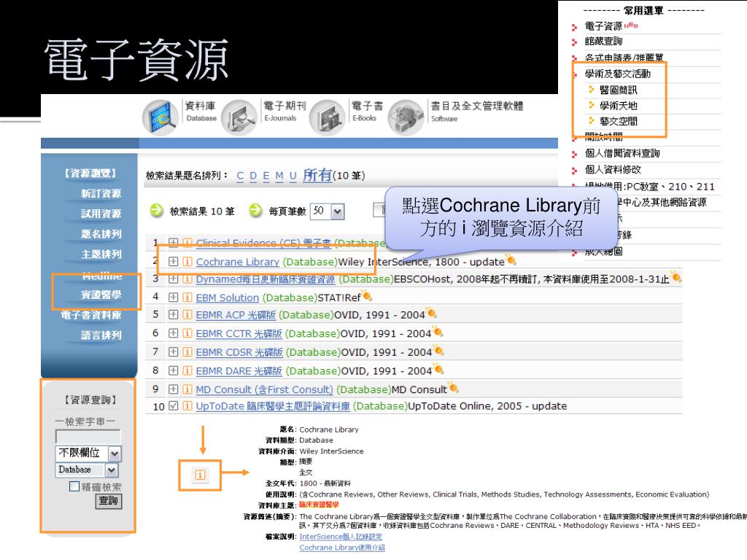Click the orange marker after EBMR CDSR row
This screenshot has height=560, width=747.
pos(439,351)
